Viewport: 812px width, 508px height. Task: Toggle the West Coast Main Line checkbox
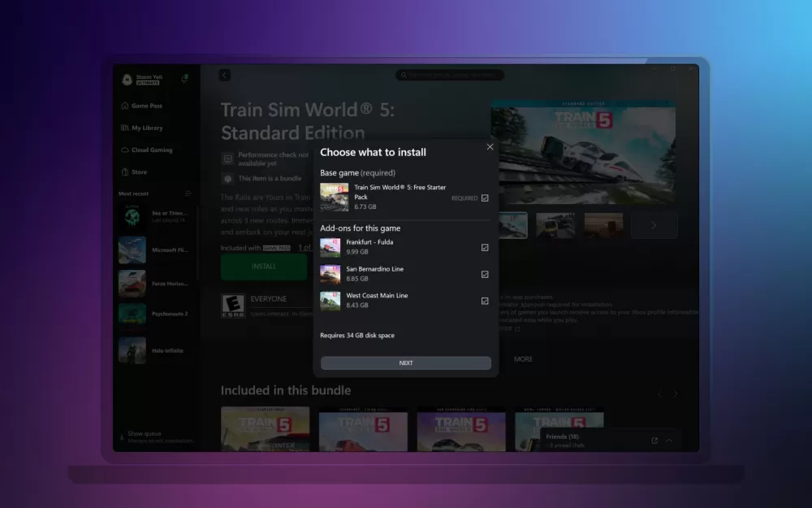(485, 301)
